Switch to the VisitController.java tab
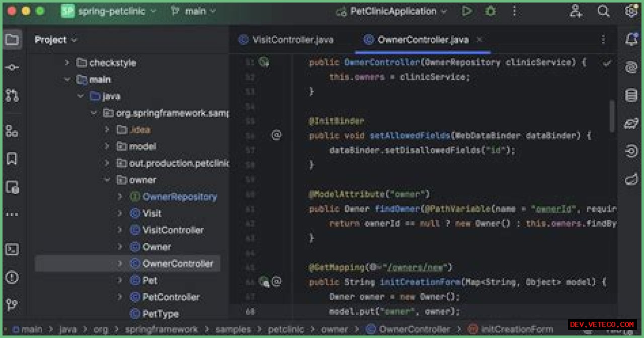Screen dimensions: 644x338 click(x=286, y=40)
